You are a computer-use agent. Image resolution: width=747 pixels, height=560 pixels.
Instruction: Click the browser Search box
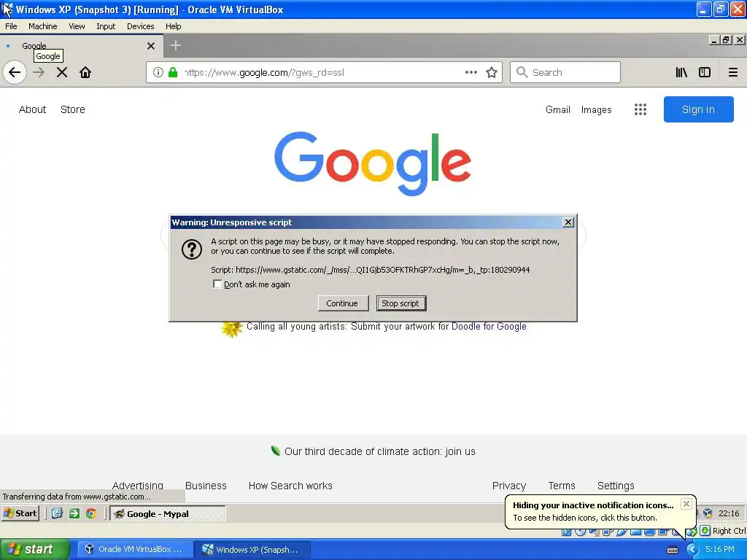click(x=565, y=72)
